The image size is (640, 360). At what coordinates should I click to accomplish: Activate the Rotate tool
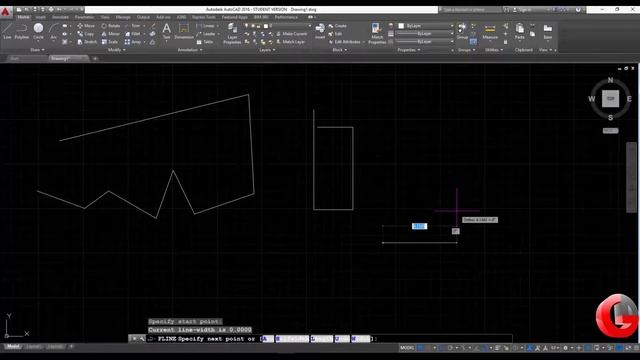point(111,26)
